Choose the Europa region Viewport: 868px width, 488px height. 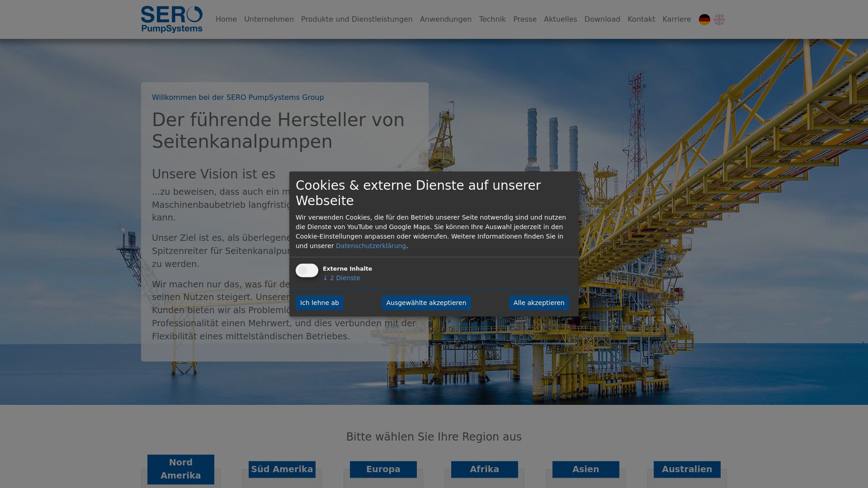point(383,469)
